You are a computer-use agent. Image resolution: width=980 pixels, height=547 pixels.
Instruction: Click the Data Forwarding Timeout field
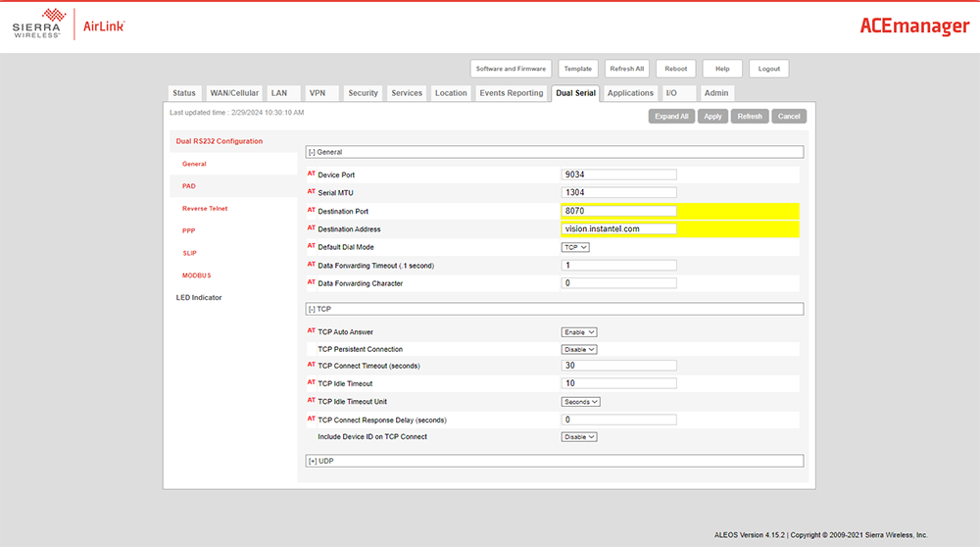click(618, 265)
